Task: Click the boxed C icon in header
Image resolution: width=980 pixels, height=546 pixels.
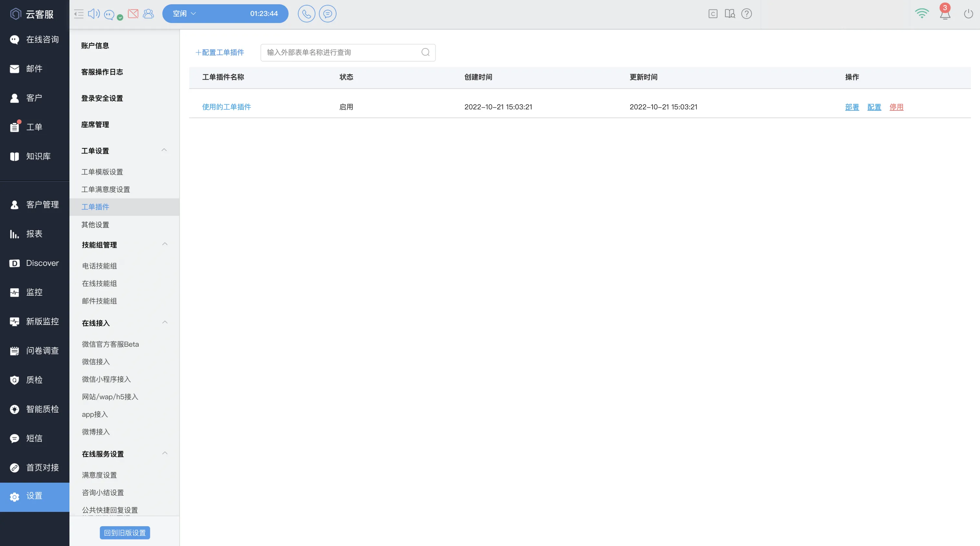Action: coord(713,14)
